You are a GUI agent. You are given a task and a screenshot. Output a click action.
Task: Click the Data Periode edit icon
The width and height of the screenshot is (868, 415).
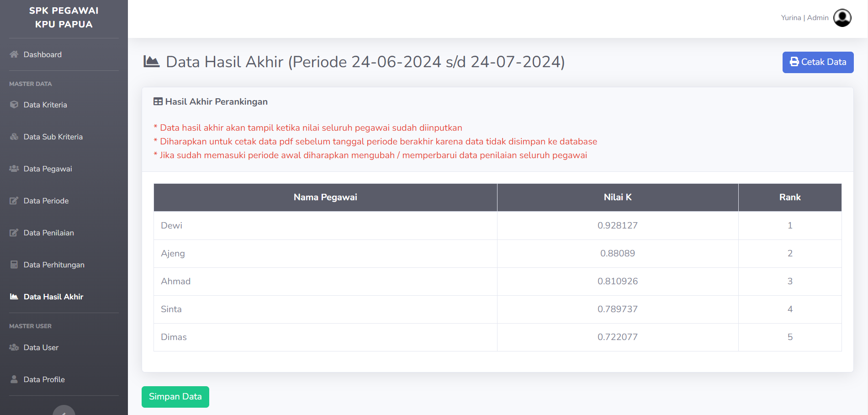[14, 201]
